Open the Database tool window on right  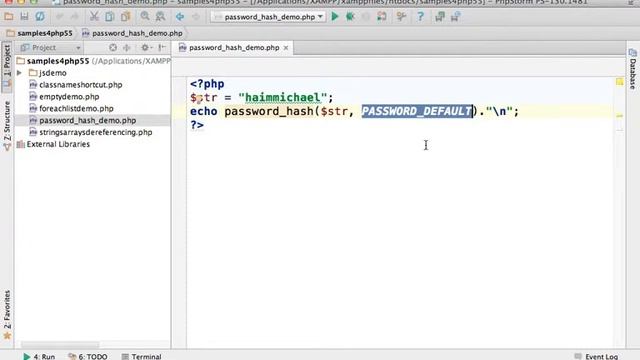click(633, 69)
